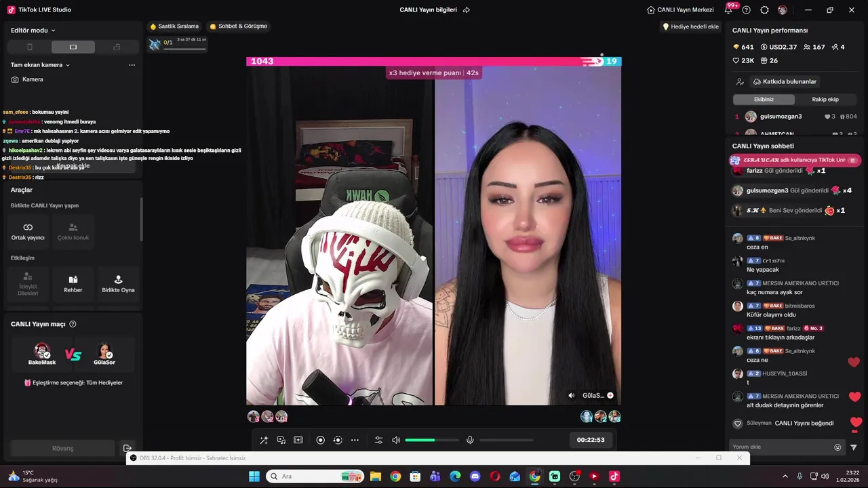Screen dimensions: 868x488
Task: Click the BakeMask avatar in match panel
Action: tap(42, 351)
